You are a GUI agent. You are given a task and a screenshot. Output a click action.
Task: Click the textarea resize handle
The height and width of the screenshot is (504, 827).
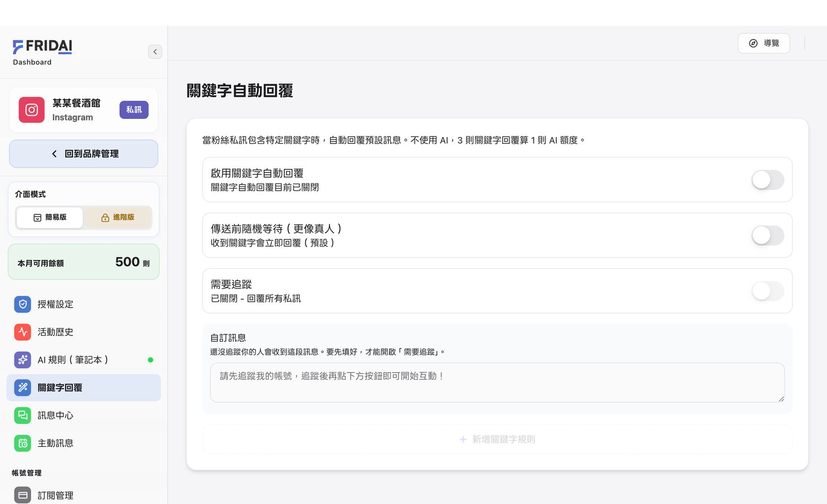click(x=781, y=399)
